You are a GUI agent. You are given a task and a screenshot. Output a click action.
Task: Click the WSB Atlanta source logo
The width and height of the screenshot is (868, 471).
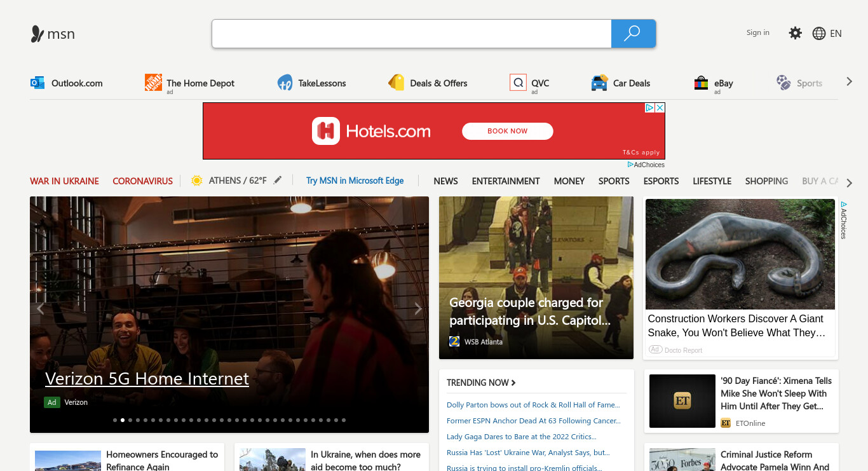[454, 341]
